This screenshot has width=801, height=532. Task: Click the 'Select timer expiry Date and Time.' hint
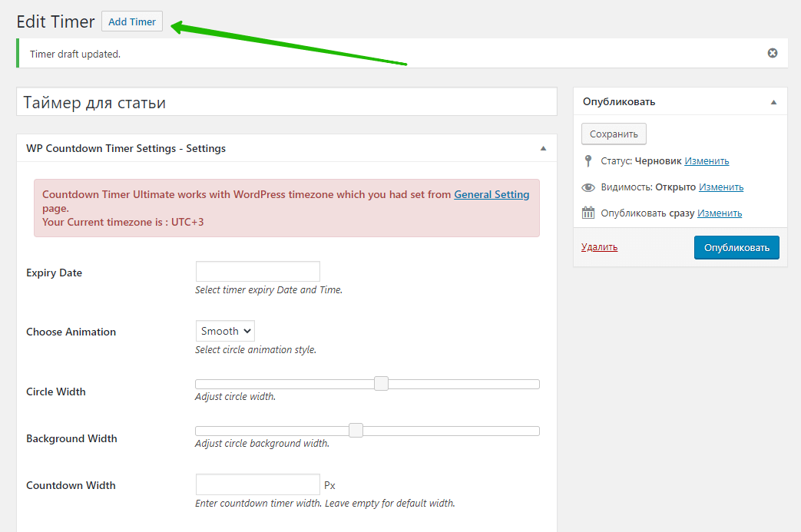(x=269, y=290)
